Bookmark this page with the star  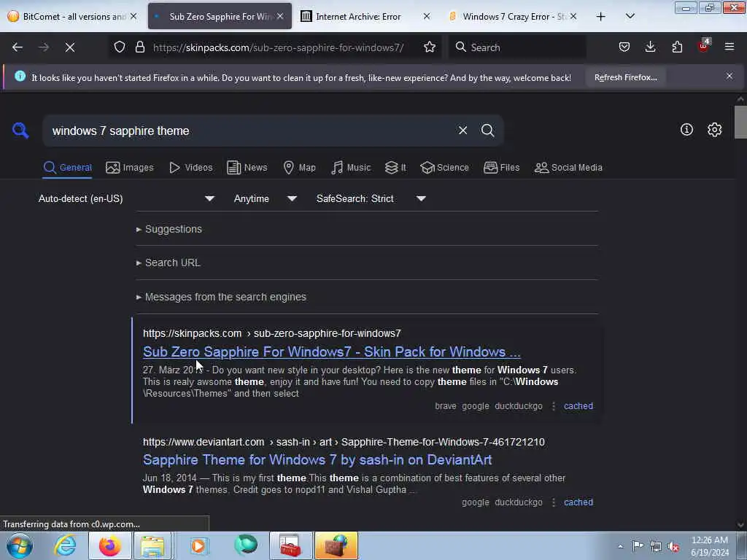point(429,47)
